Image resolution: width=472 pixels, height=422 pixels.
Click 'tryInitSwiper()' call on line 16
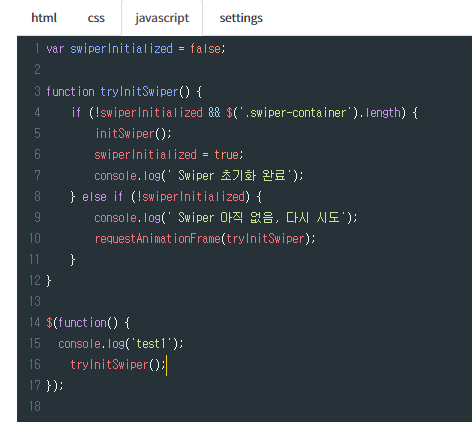(115, 365)
